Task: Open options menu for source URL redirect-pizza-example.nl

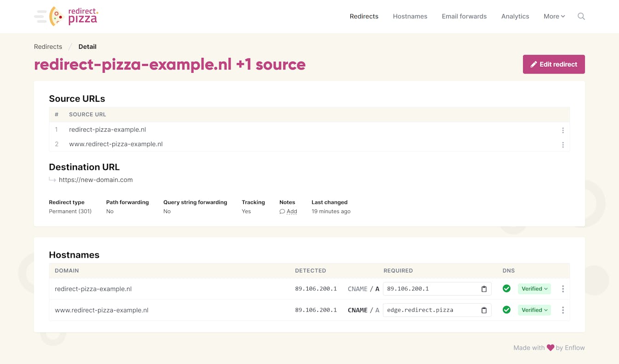Action: [563, 130]
